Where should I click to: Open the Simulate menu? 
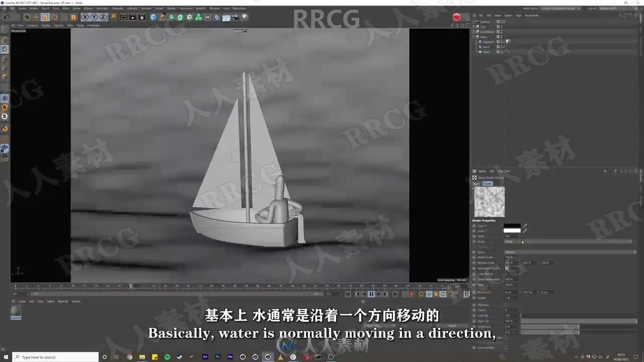(x=146, y=9)
